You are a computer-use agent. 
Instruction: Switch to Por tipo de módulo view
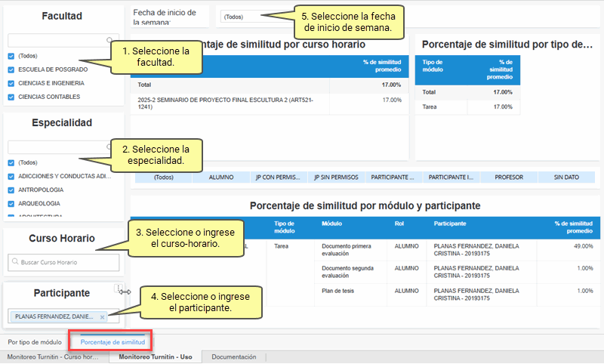[35, 342]
